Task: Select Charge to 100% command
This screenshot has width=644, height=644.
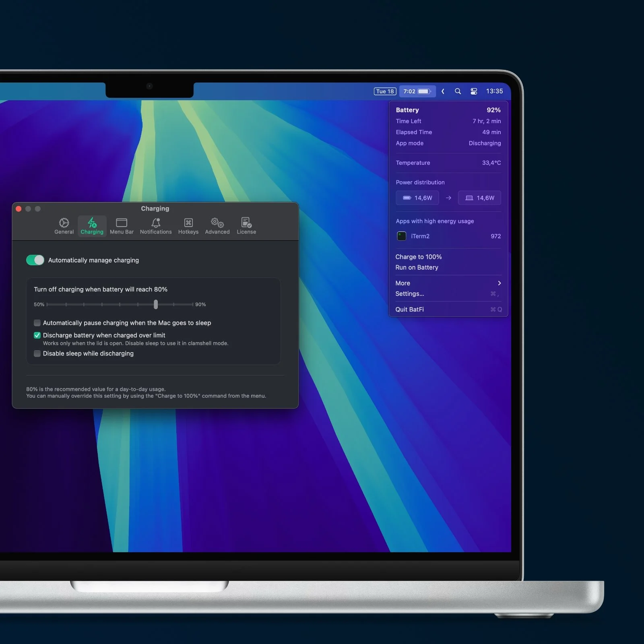Action: [419, 257]
